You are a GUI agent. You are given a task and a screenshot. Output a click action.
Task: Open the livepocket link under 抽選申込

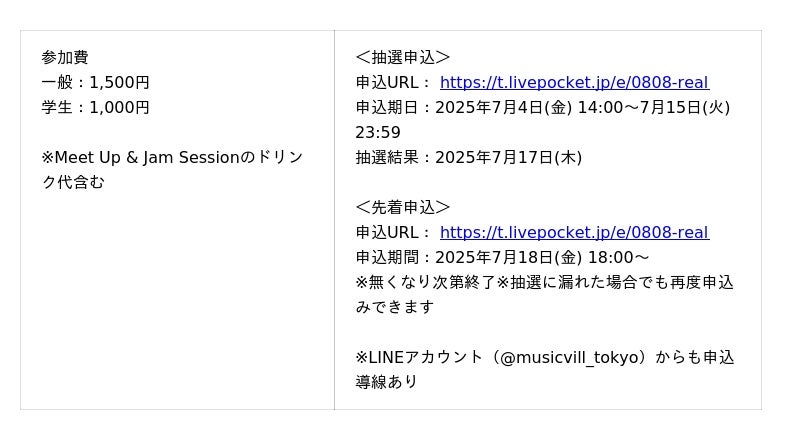pos(574,83)
